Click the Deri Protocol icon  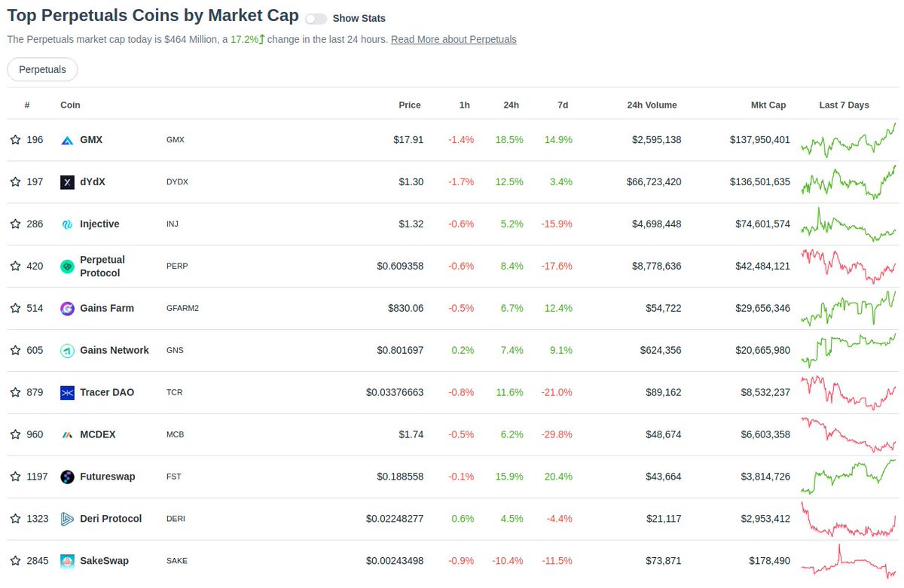[x=66, y=519]
